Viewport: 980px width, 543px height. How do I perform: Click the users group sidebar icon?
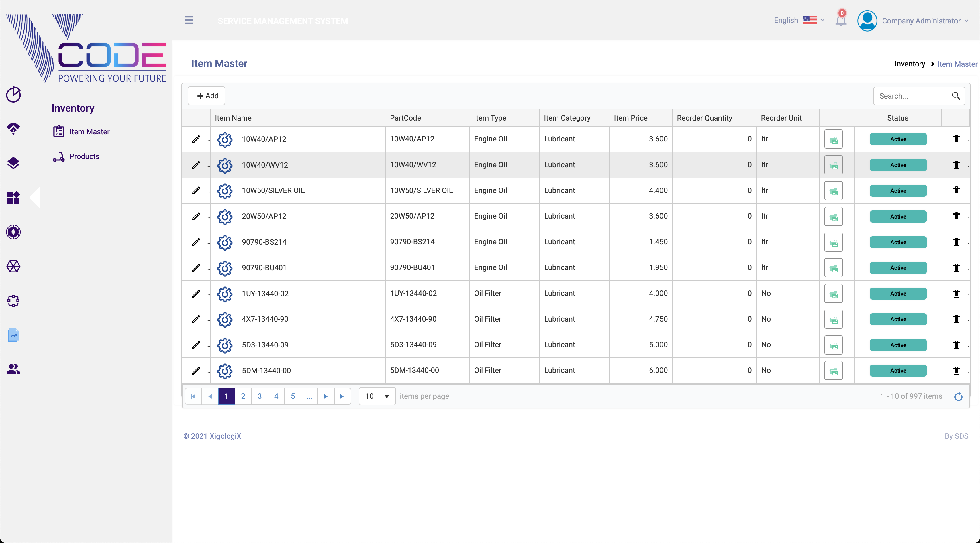(x=13, y=369)
